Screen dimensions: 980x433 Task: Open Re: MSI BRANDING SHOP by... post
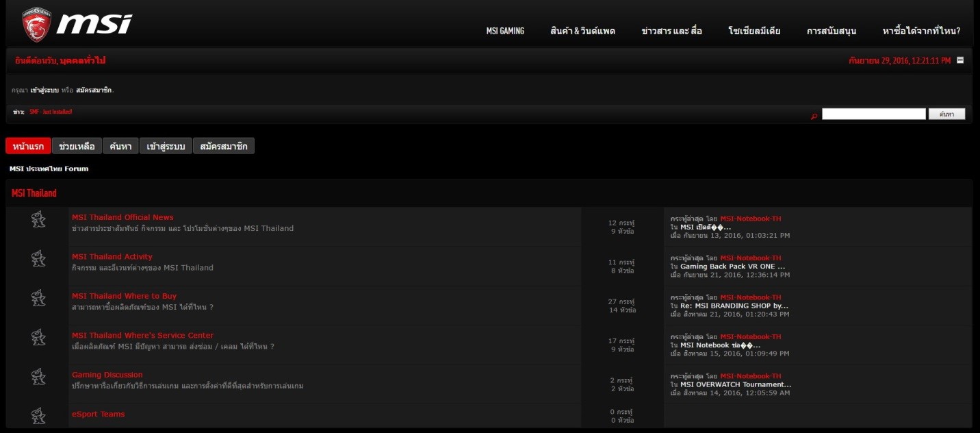[x=734, y=306]
